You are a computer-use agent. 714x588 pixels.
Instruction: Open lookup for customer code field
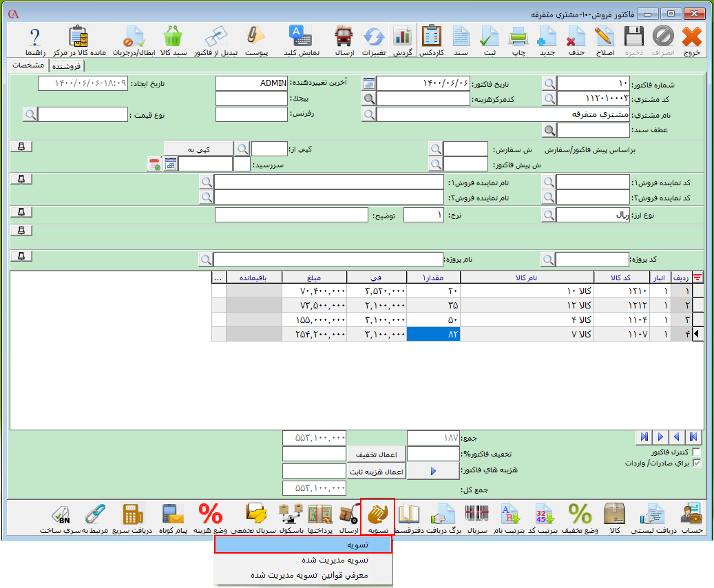point(549,98)
